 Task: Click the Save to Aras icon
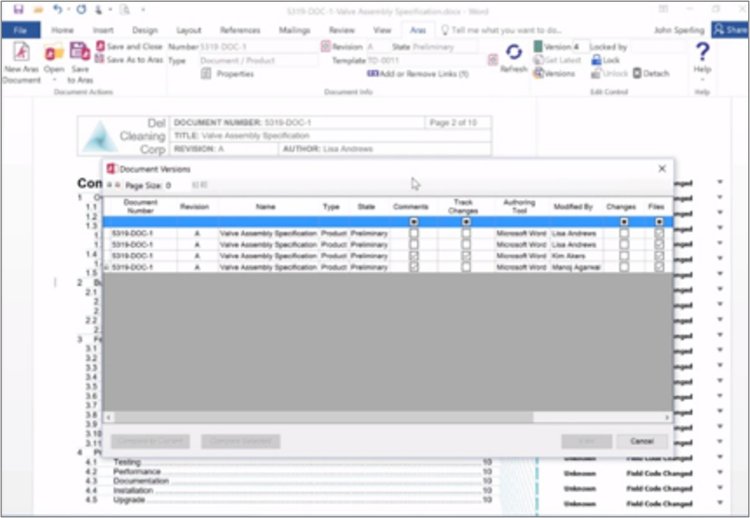pos(79,52)
